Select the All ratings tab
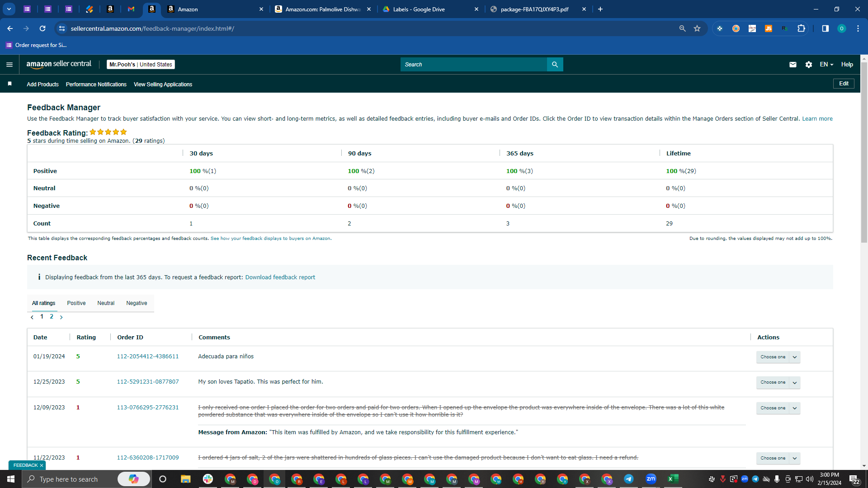The image size is (868, 488). click(43, 303)
